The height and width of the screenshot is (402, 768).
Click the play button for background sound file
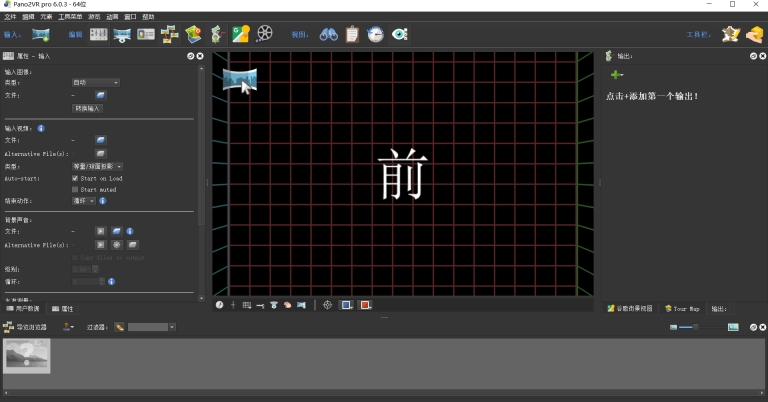pos(100,231)
